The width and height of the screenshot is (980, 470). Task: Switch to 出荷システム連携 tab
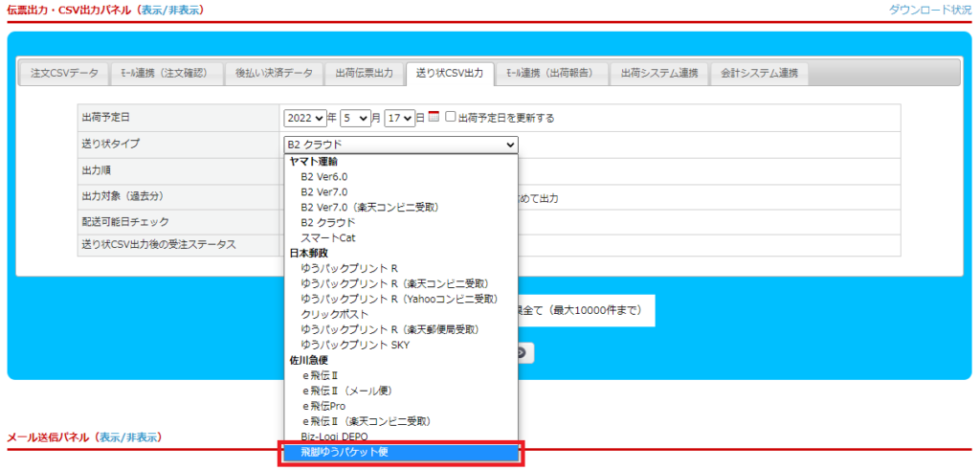coord(659,73)
